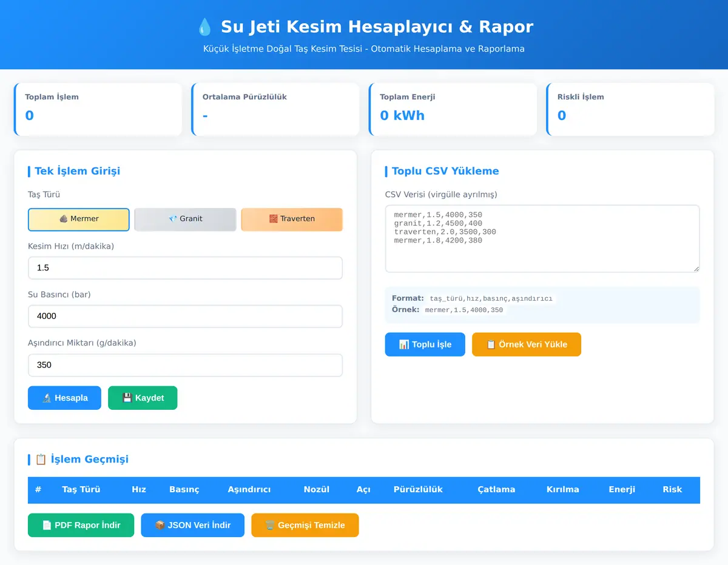The height and width of the screenshot is (565, 728).
Task: Click the Risk column header
Action: point(672,490)
